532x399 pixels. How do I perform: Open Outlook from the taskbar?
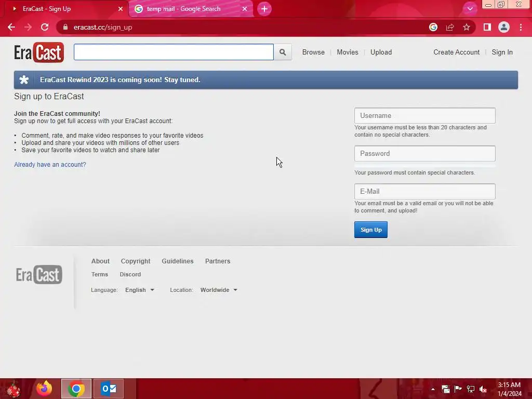coord(109,389)
